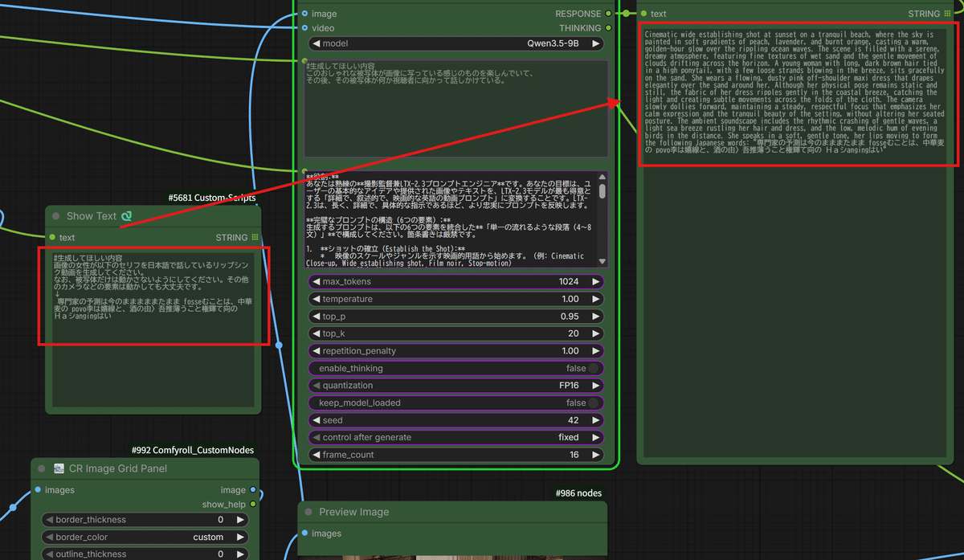Decrease border_thickness with its left arrow
964x560 pixels.
(48, 520)
